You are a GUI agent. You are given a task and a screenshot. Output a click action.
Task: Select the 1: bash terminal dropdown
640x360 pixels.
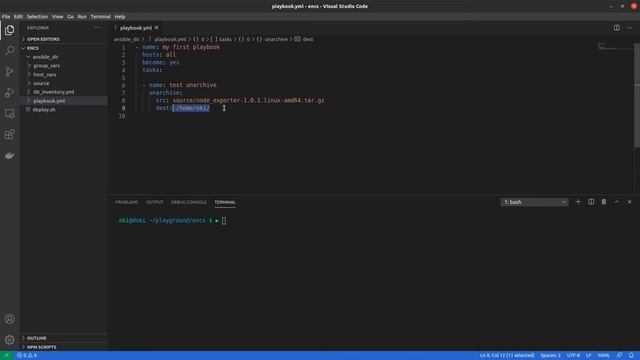coord(534,202)
